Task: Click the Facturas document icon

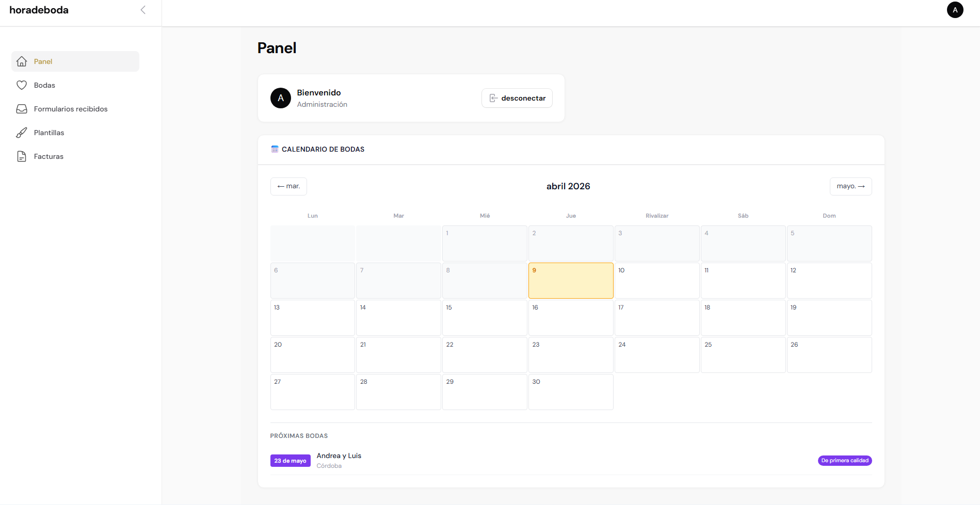Action: coord(22,156)
